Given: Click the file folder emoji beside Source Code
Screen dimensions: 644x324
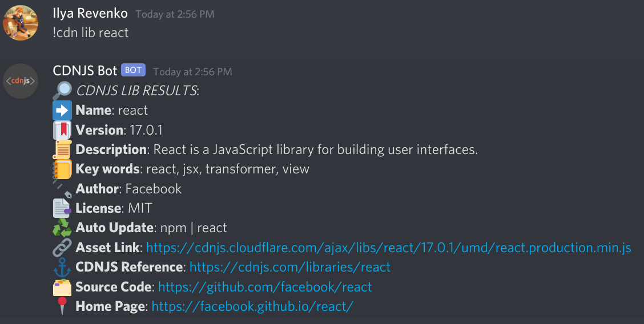Looking at the screenshot, I should [62, 287].
